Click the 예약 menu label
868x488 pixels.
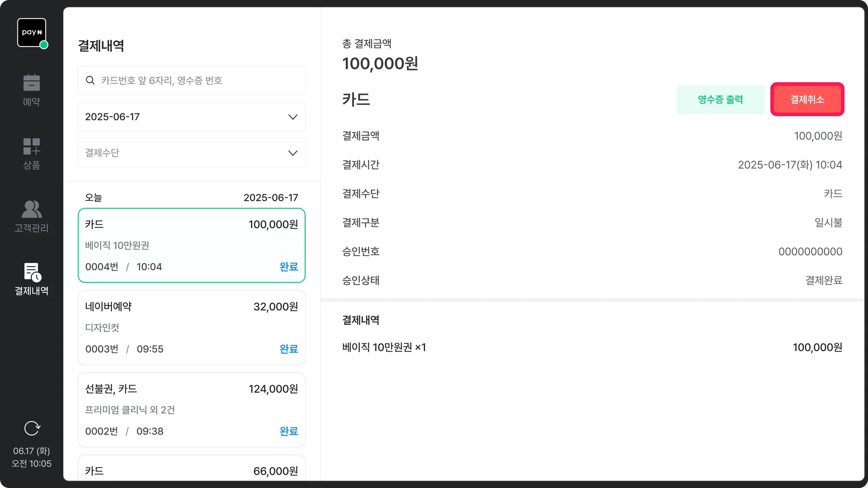click(31, 102)
